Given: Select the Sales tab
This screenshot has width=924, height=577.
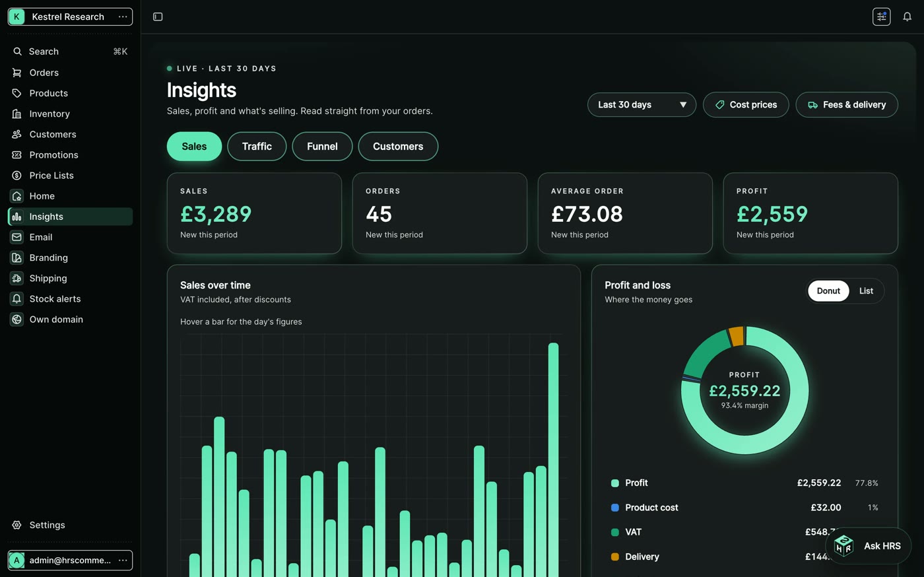Looking at the screenshot, I should pos(194,147).
